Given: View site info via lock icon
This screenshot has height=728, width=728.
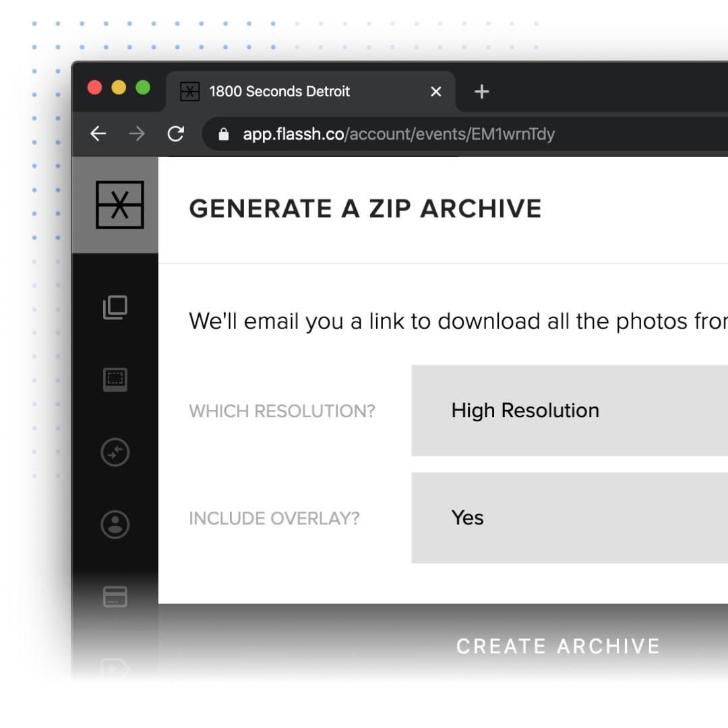Looking at the screenshot, I should click(x=224, y=134).
